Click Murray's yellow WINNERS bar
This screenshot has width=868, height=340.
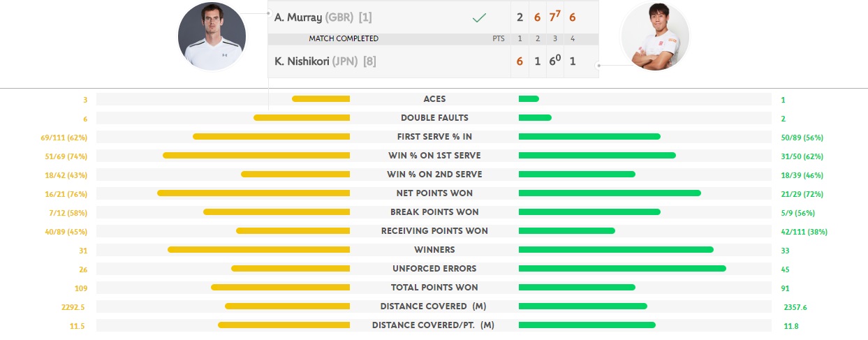point(258,250)
